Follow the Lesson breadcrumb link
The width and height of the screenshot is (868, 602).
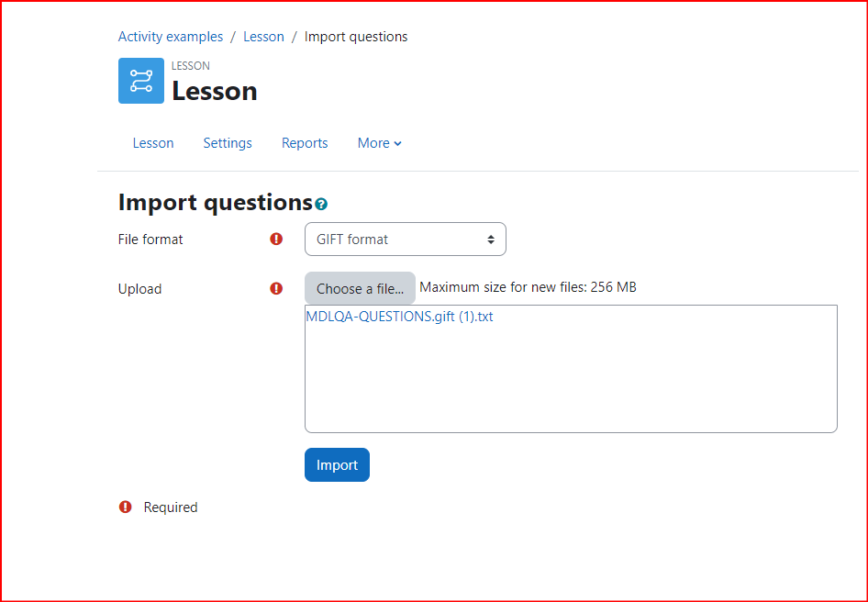(263, 37)
